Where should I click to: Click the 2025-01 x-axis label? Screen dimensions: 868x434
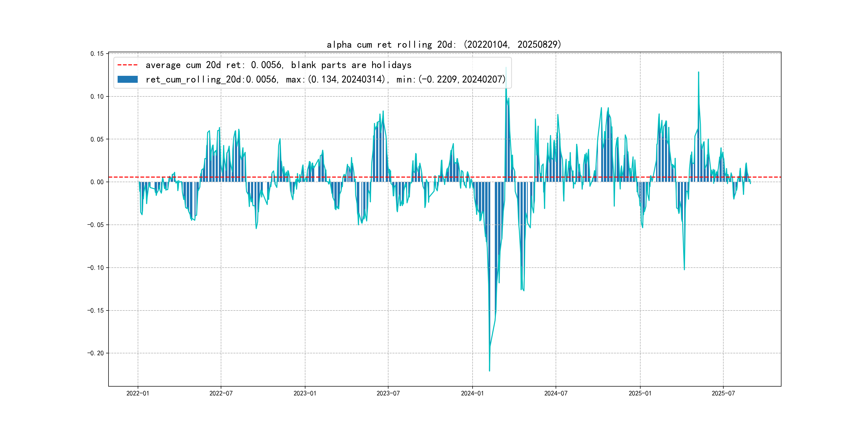640,393
